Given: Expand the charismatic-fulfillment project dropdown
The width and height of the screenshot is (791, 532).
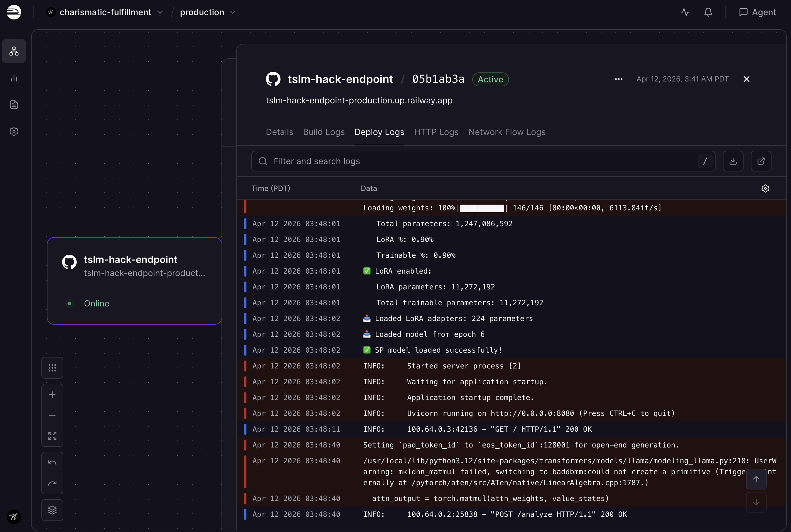Looking at the screenshot, I should tap(160, 12).
